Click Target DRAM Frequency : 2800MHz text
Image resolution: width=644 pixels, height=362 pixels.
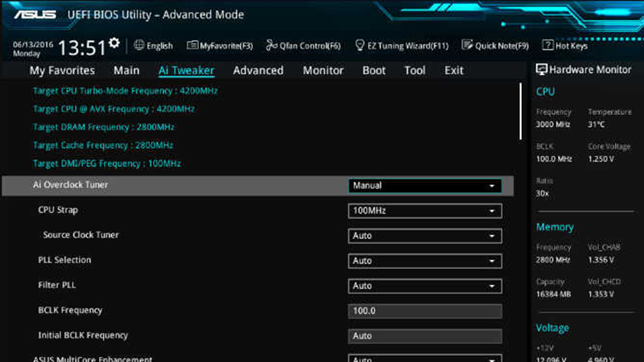[104, 127]
